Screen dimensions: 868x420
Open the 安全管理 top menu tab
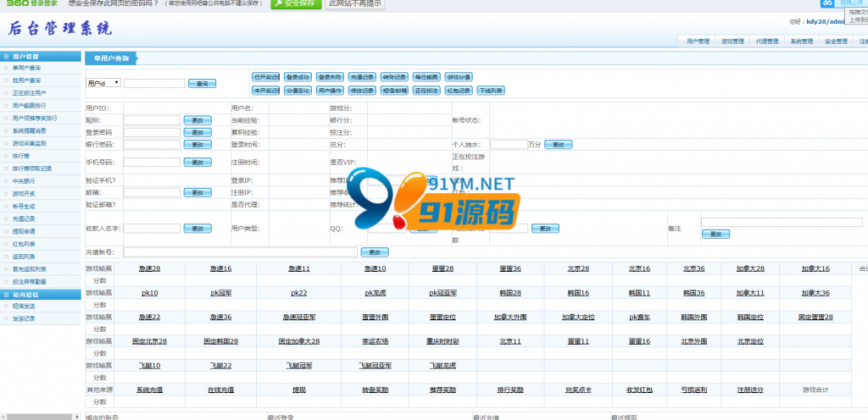pyautogui.click(x=836, y=41)
